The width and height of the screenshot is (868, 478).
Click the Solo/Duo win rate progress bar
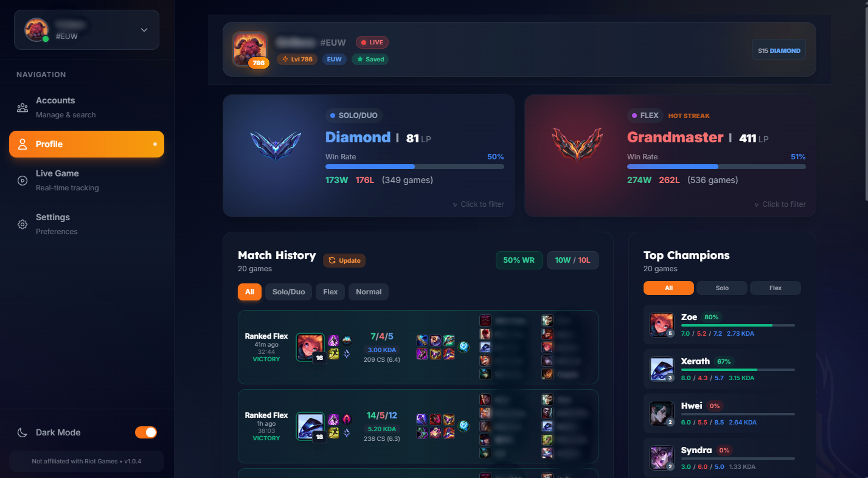(415, 167)
